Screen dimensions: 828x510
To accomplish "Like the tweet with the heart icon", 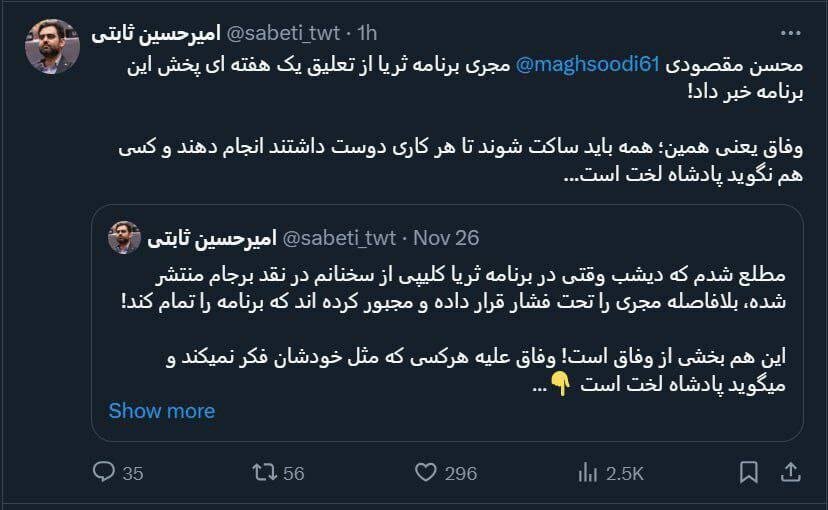I will click(x=426, y=472).
